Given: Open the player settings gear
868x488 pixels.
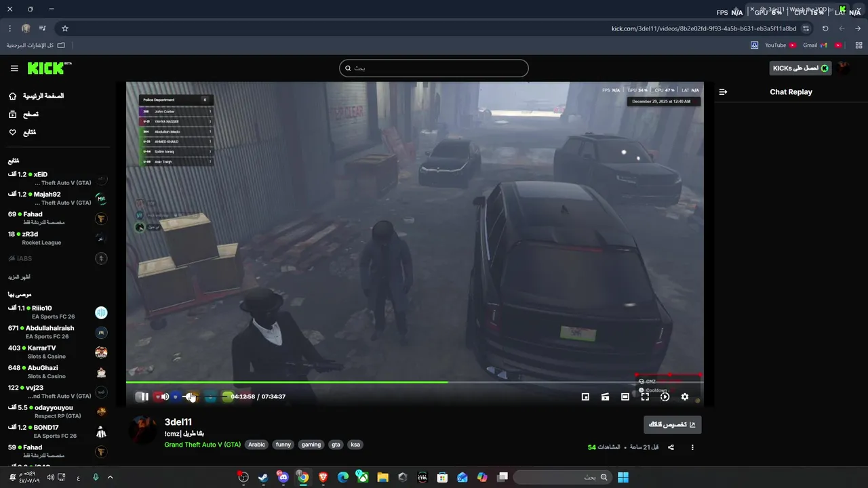Looking at the screenshot, I should (685, 396).
